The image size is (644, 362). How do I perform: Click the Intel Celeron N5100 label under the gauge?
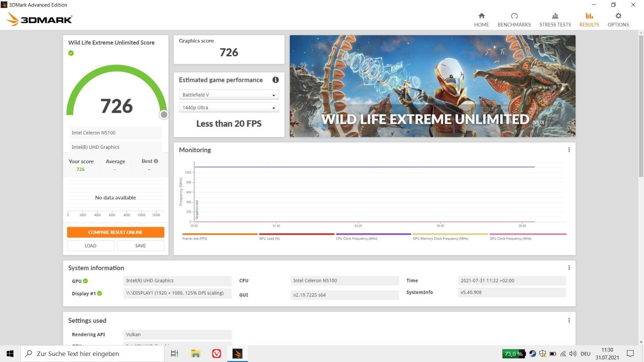116,133
